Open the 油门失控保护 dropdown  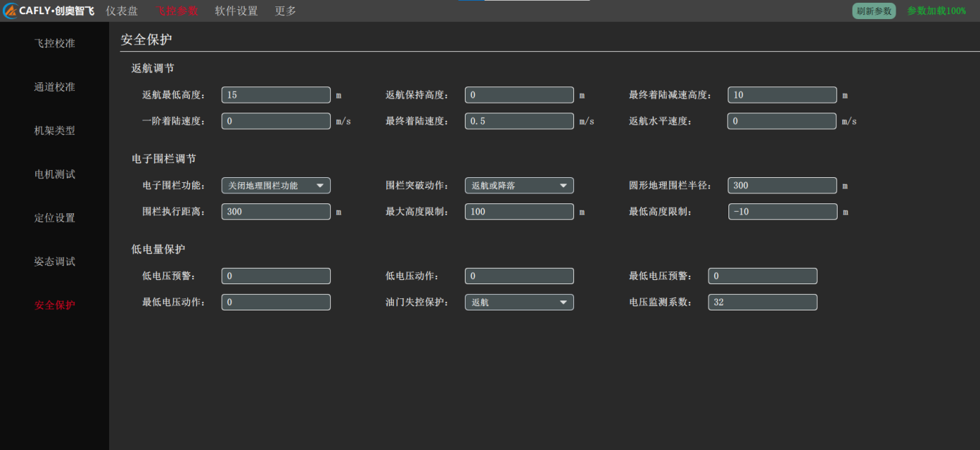(x=519, y=303)
